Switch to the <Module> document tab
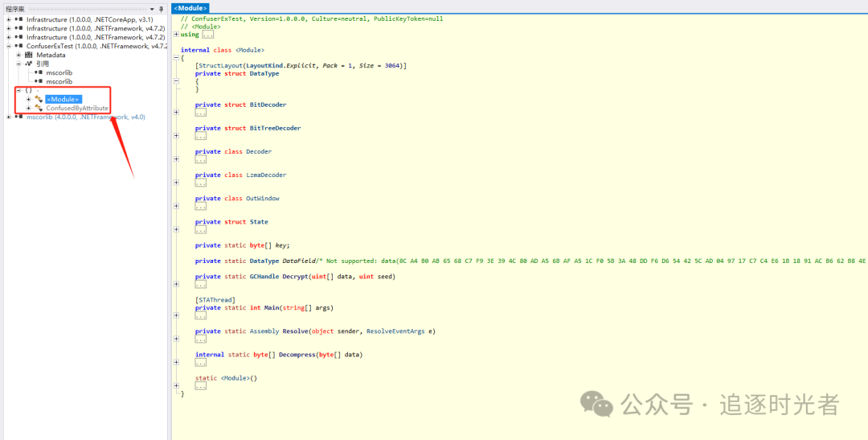Viewport: 868px width, 440px height. (190, 8)
